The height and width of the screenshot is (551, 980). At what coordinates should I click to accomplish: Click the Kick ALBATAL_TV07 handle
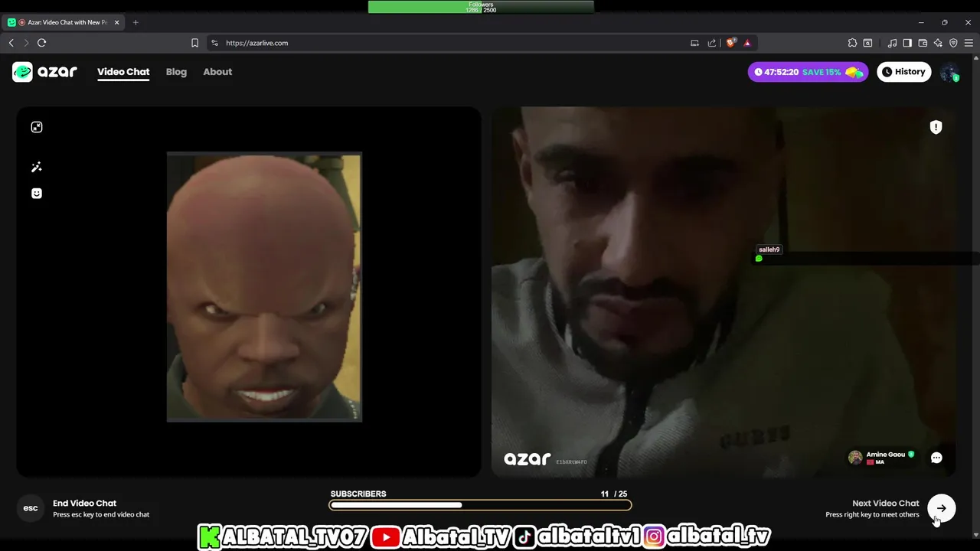(x=283, y=537)
